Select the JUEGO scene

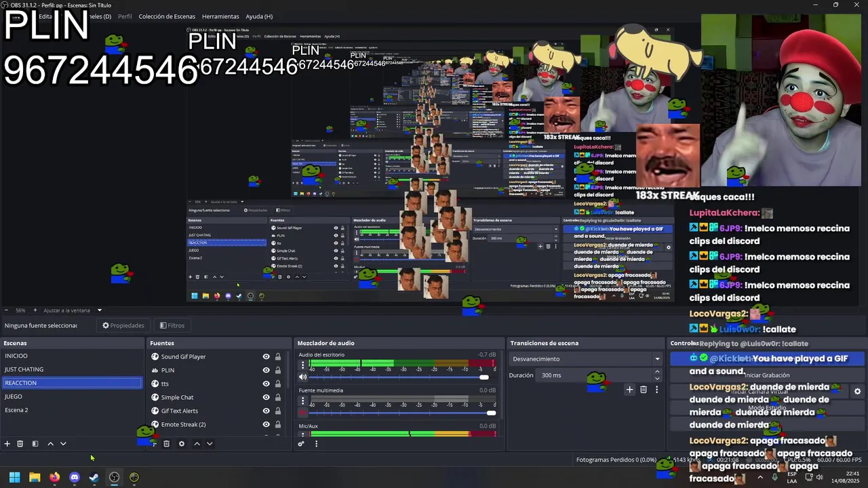(72, 396)
